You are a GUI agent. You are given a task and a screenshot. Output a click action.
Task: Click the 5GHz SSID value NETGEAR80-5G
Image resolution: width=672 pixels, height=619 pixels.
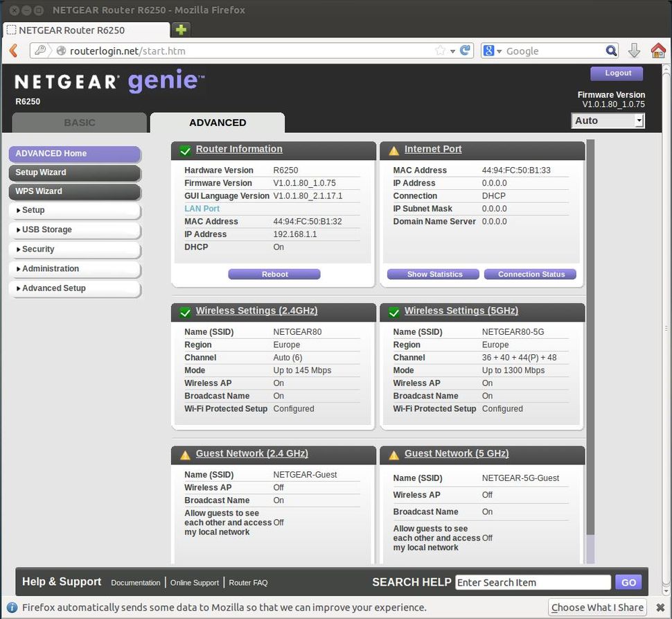pyautogui.click(x=513, y=332)
